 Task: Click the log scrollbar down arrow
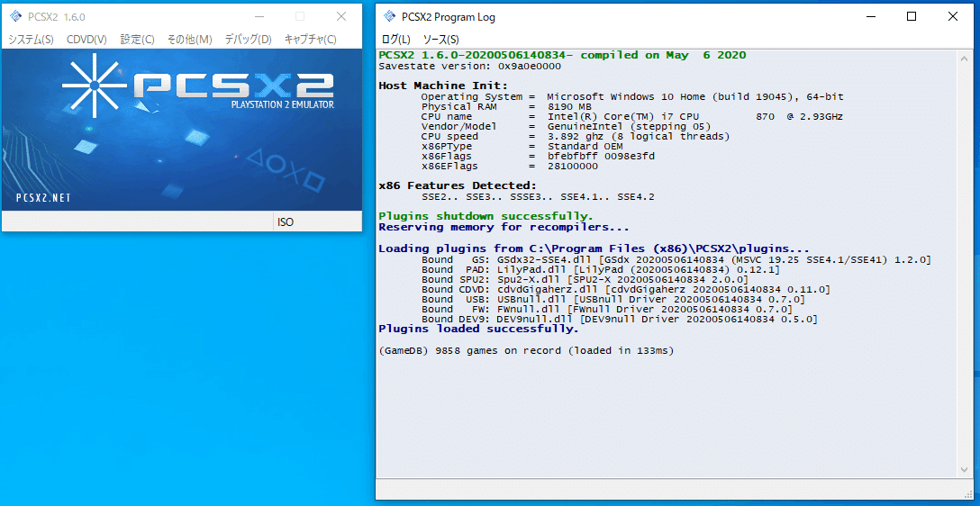[x=965, y=470]
